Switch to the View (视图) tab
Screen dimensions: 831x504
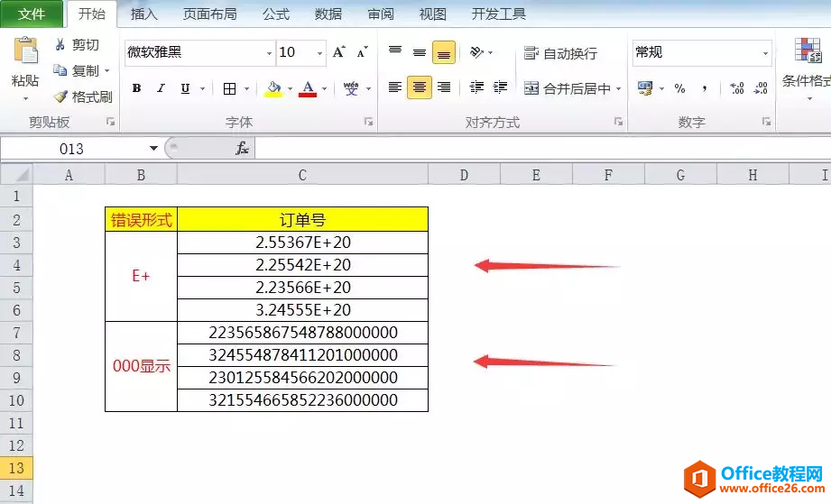pos(432,14)
